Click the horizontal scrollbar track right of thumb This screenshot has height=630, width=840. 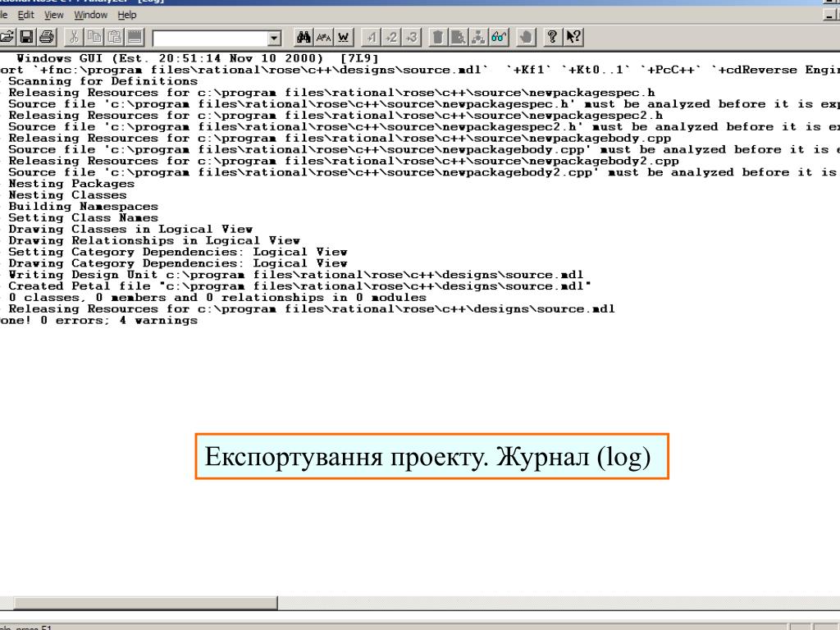point(557,603)
